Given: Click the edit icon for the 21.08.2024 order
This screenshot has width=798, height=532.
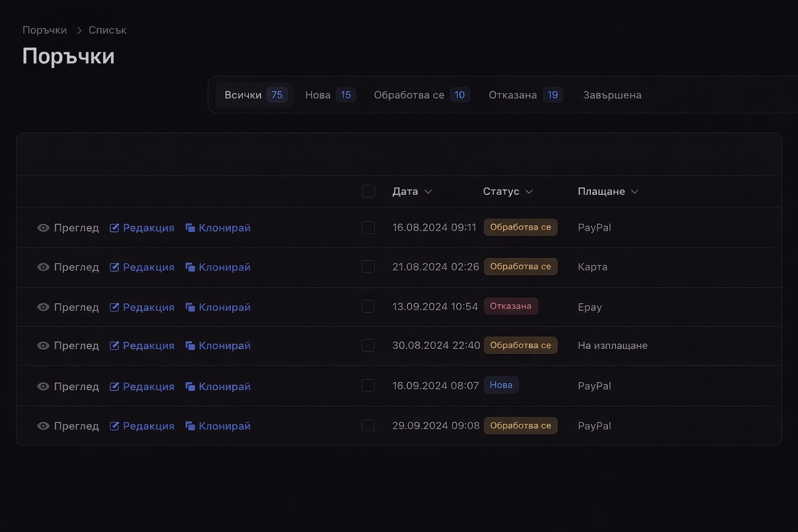Looking at the screenshot, I should pos(114,267).
